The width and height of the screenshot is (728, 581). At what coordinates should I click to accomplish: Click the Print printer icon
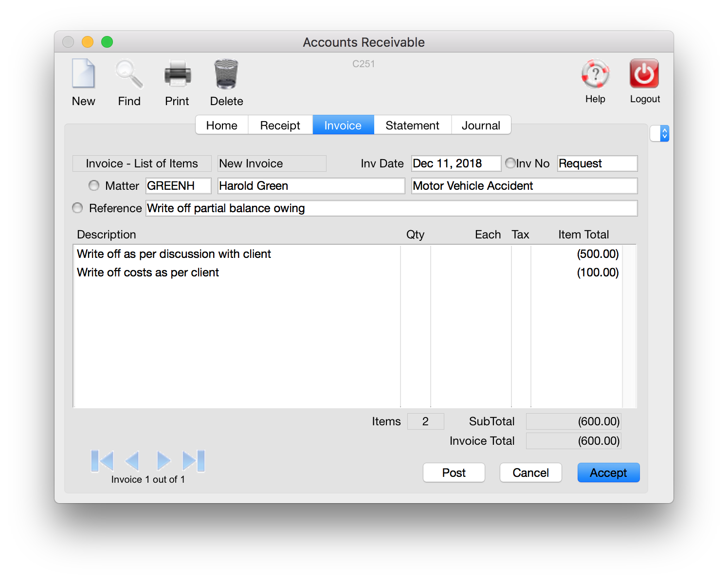(x=177, y=74)
